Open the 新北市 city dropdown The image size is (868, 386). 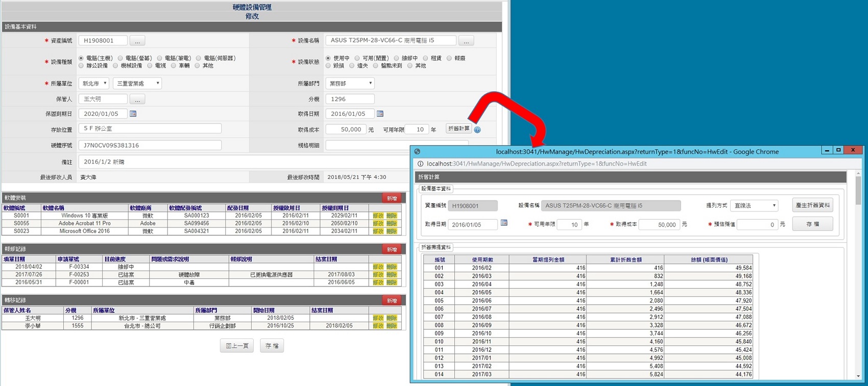coord(93,83)
